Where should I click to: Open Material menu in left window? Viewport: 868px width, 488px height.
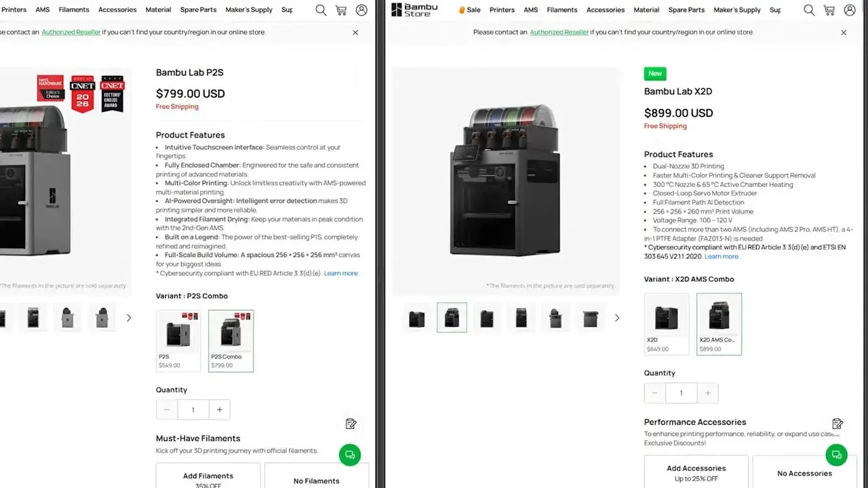(158, 10)
